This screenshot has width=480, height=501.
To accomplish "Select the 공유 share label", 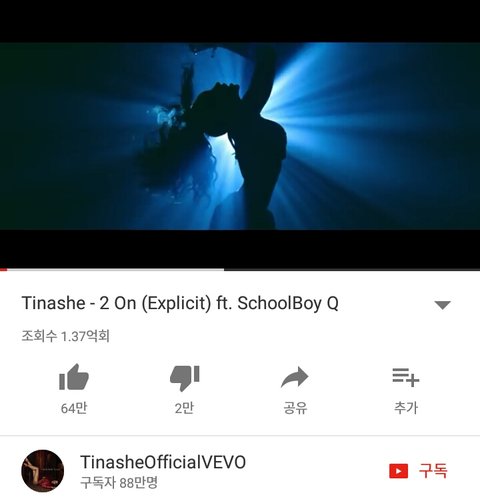I will pos(295,408).
